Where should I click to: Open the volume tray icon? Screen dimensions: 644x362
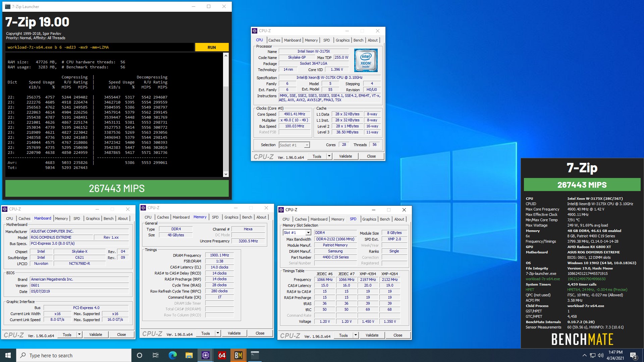601,355
